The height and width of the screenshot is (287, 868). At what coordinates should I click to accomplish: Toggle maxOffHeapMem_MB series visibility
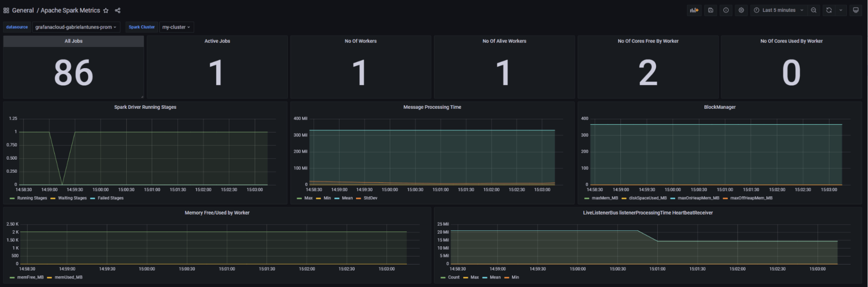(x=751, y=198)
